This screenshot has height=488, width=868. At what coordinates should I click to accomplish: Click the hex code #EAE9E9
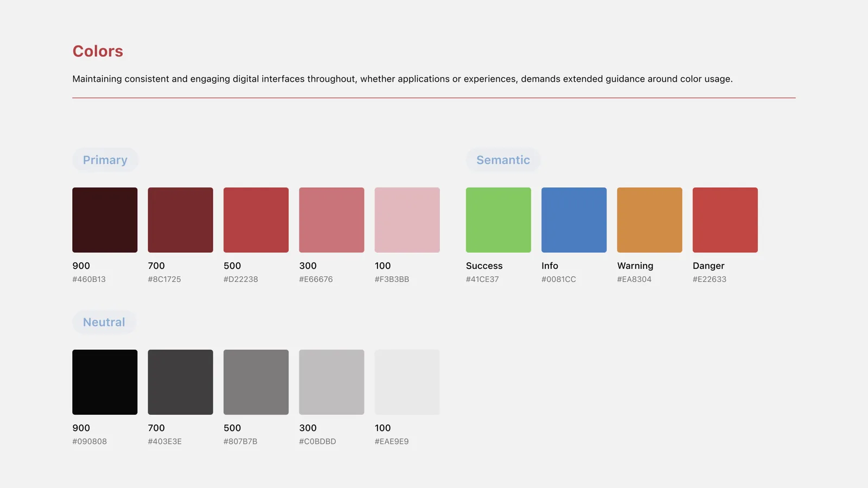coord(392,441)
